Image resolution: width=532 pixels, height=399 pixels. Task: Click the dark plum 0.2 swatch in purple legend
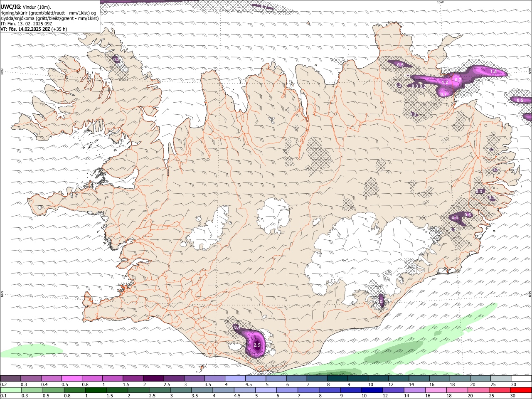click(x=10, y=379)
